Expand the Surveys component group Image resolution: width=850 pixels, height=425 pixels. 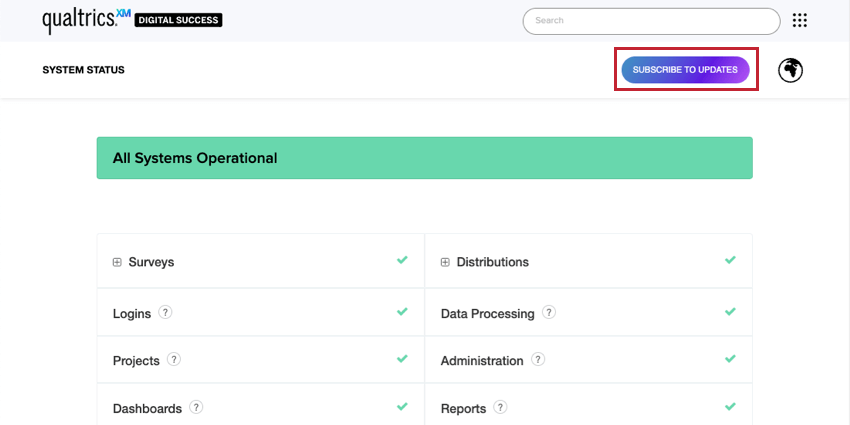point(117,262)
